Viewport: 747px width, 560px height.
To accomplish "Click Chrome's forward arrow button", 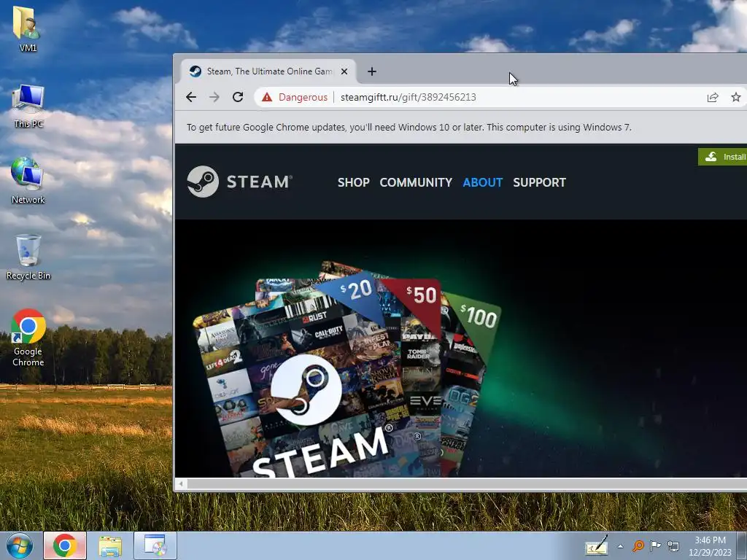I will click(x=214, y=97).
